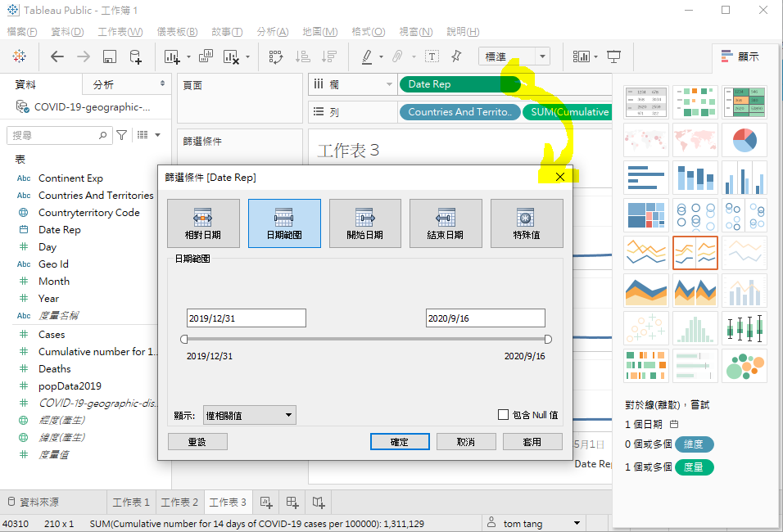Select the special values filter type
The width and height of the screenshot is (783, 532).
coord(527,223)
